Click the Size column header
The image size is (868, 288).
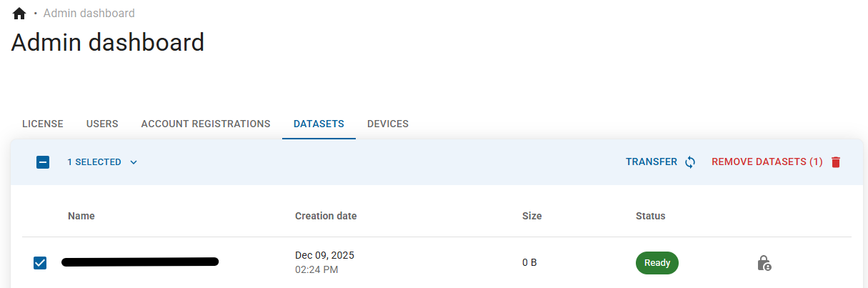coord(532,216)
